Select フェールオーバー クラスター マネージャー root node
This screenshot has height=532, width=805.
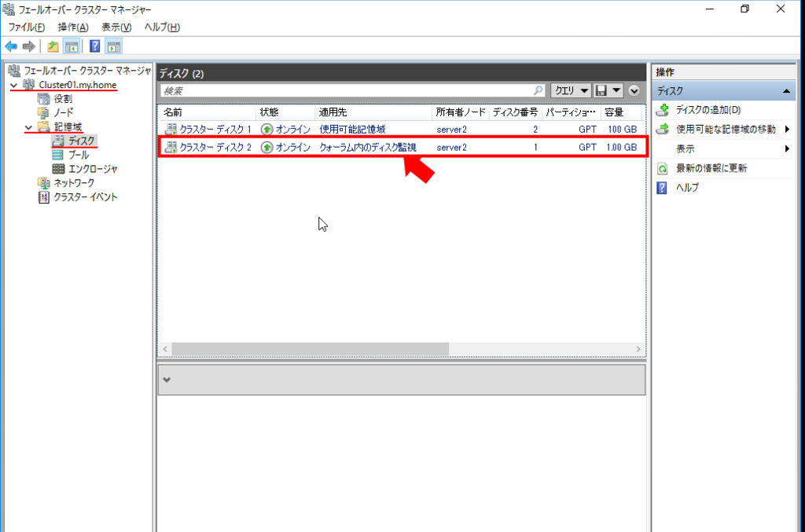point(87,71)
